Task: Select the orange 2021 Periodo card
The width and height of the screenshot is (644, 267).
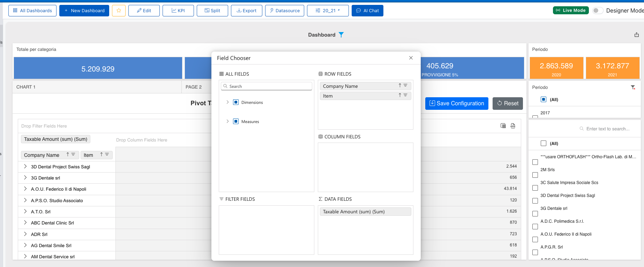Action: pos(613,68)
